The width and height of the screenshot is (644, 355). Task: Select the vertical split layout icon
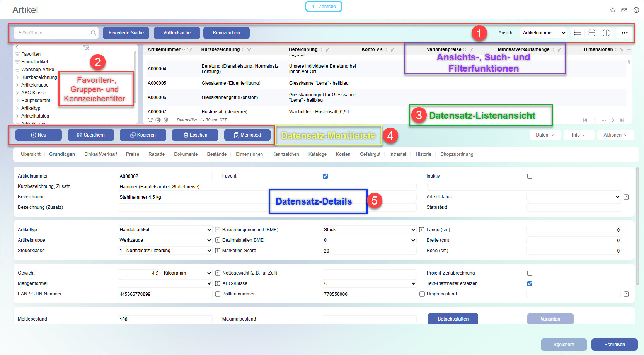(606, 33)
